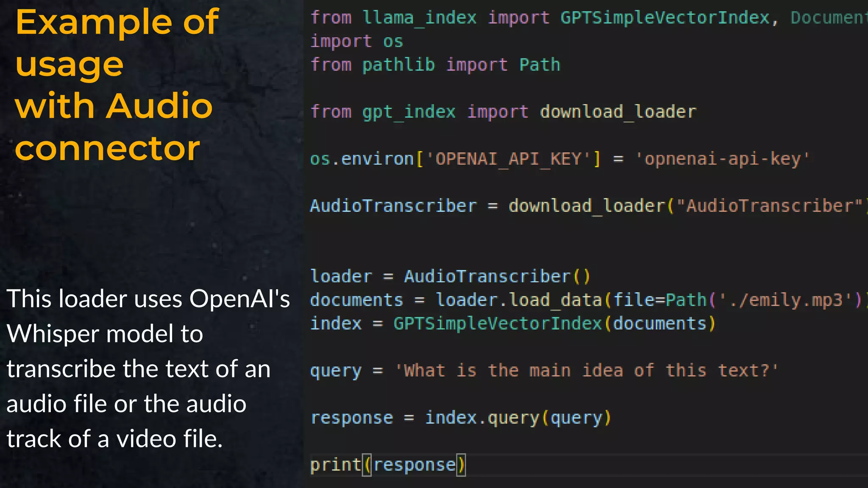This screenshot has height=488, width=868.
Task: Click the highlighted closing parenthesis after response
Action: (x=461, y=465)
